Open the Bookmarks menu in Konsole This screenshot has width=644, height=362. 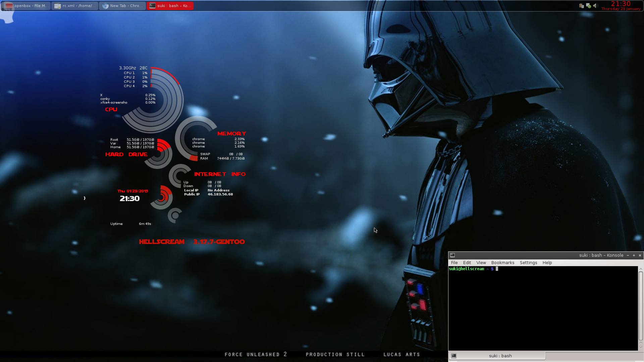(502, 263)
